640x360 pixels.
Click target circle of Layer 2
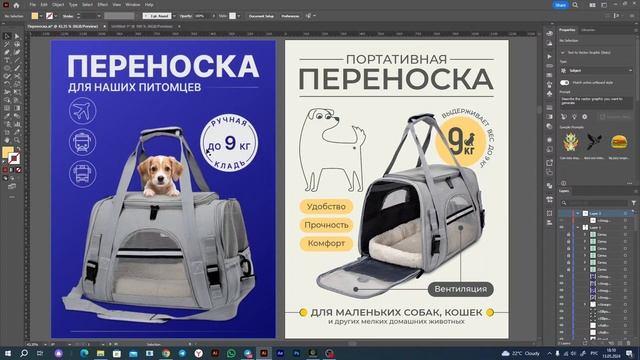(625, 213)
